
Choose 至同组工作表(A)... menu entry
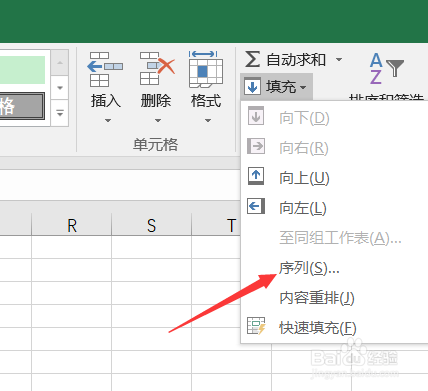point(334,238)
